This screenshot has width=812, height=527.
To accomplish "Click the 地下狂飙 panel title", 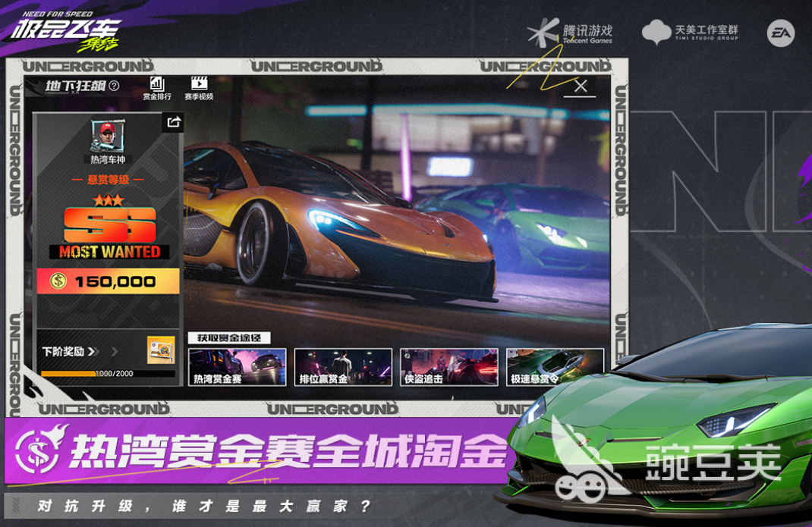I will tap(75, 86).
